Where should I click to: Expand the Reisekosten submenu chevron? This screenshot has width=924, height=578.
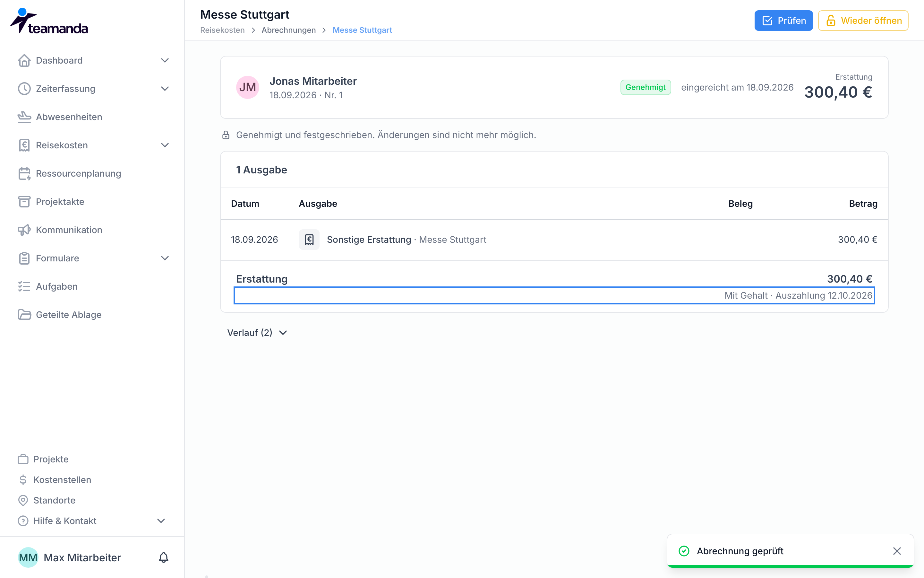click(x=165, y=145)
